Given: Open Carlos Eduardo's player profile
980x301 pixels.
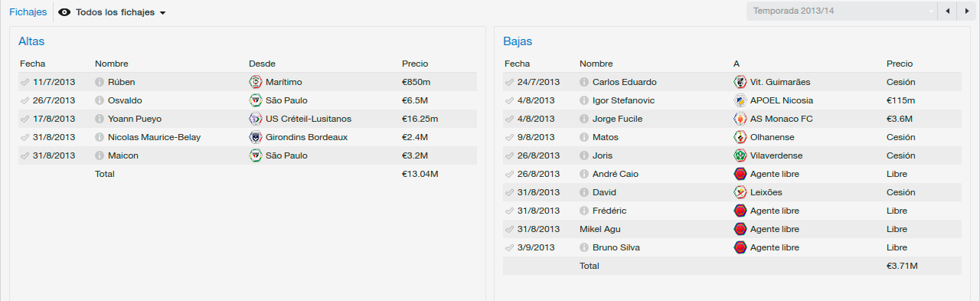Looking at the screenshot, I should click(x=624, y=82).
